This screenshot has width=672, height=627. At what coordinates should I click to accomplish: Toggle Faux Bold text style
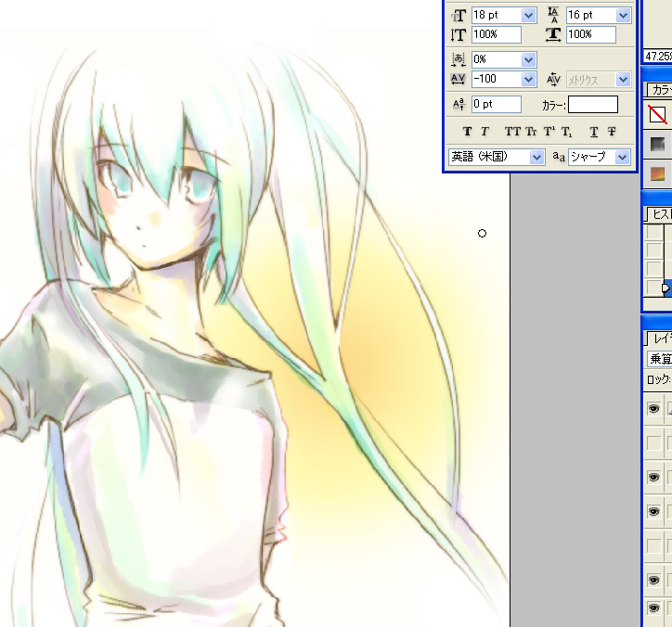tap(468, 132)
